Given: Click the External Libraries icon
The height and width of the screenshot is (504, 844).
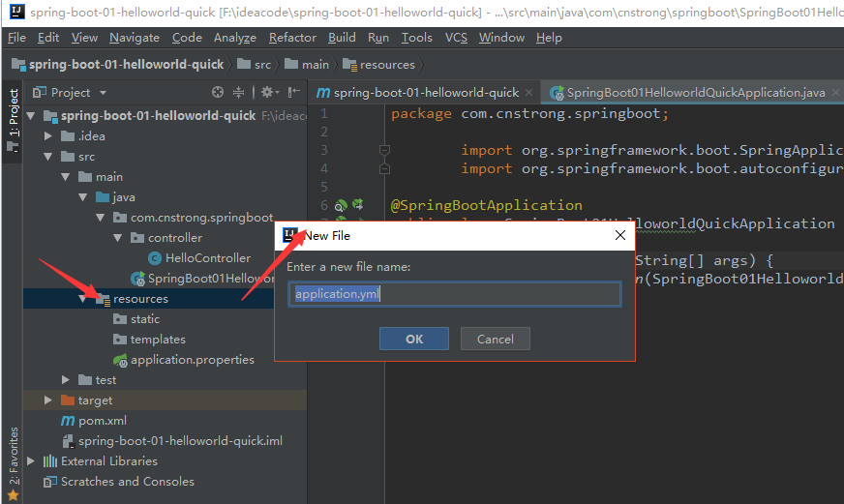Looking at the screenshot, I should click(x=50, y=461).
